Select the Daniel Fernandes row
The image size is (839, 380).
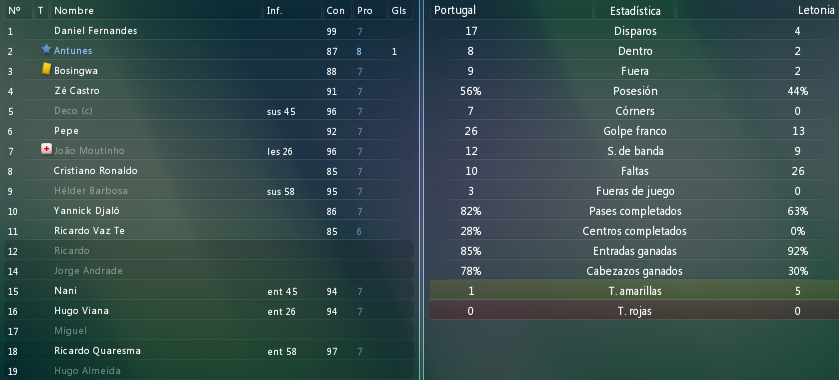(x=209, y=31)
